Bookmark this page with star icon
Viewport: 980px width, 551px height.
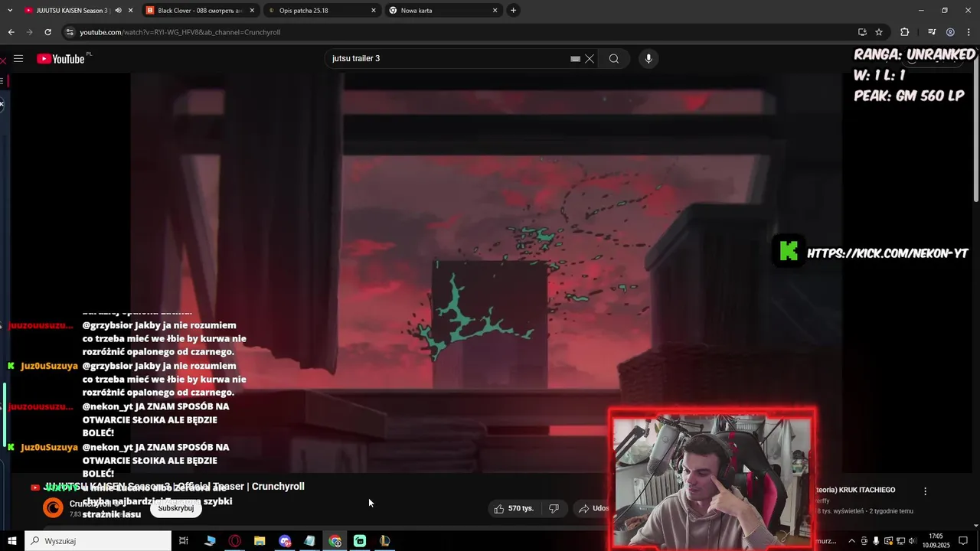click(879, 32)
